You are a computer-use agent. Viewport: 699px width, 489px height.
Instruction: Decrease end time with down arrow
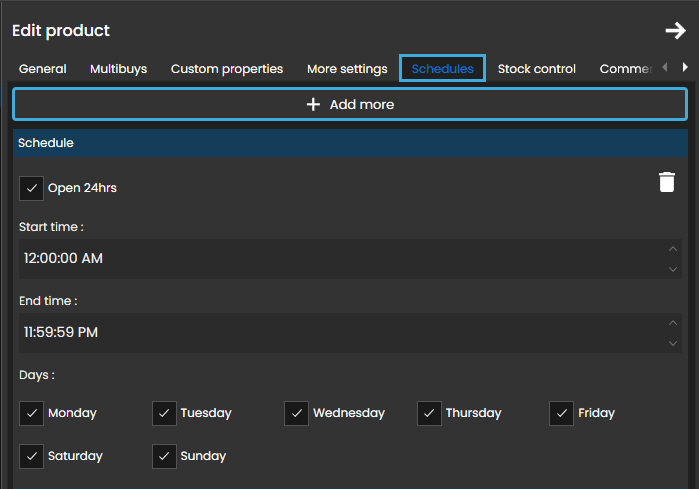pos(673,342)
